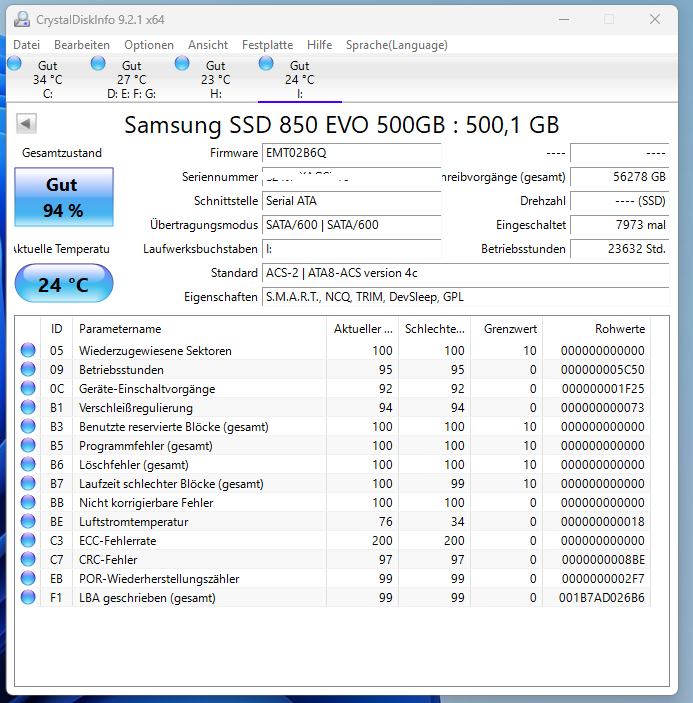Open the Datei menu
This screenshot has height=703, width=693.
click(x=26, y=45)
